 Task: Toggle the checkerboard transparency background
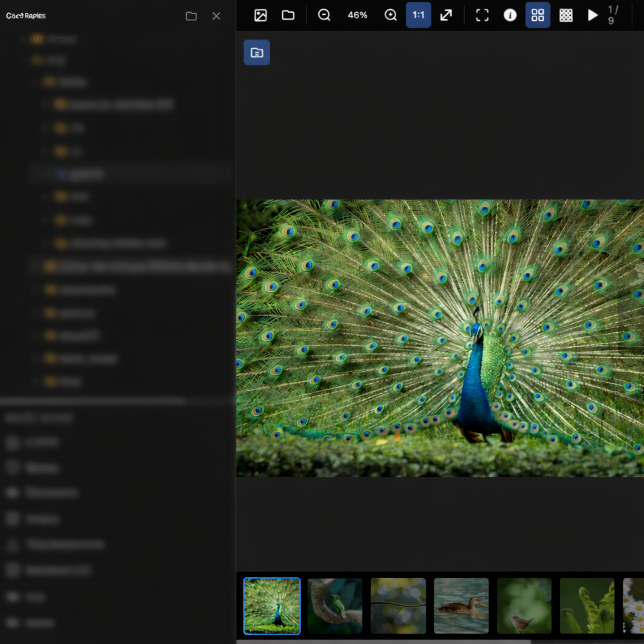tap(566, 15)
